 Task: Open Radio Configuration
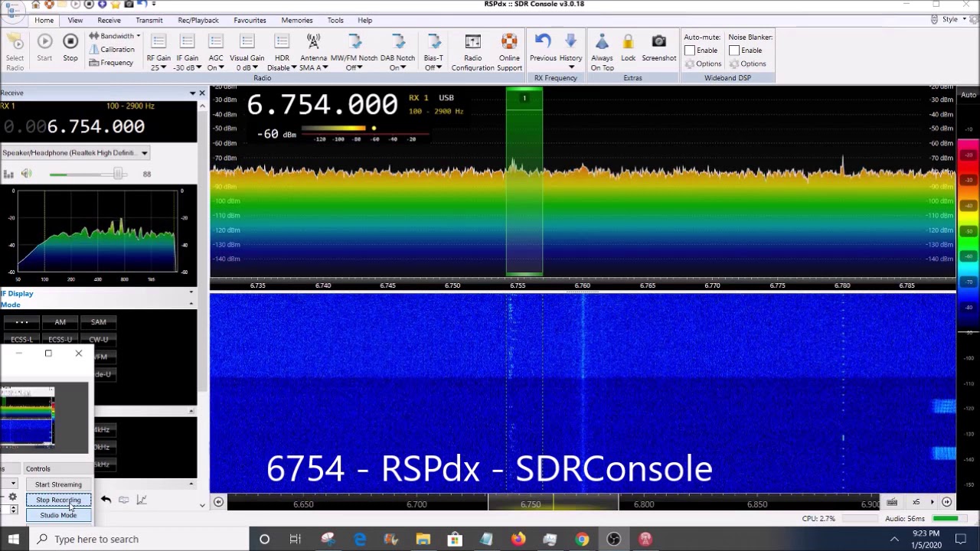[x=472, y=54]
